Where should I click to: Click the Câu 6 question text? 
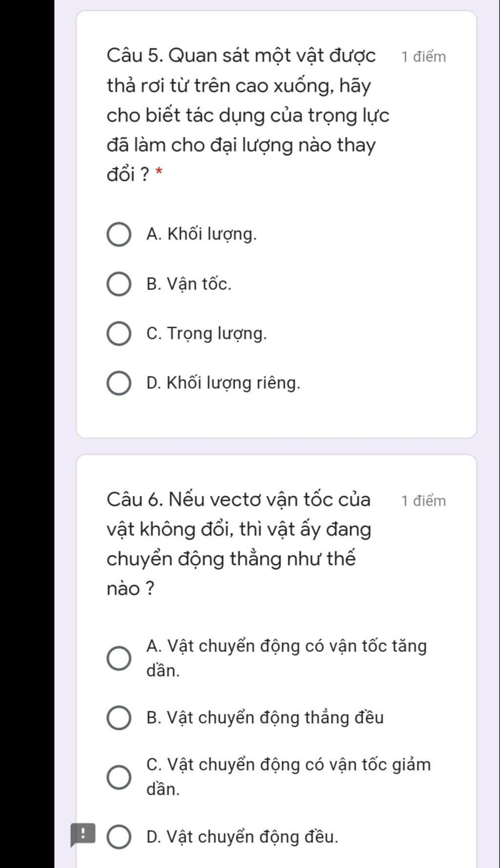pyautogui.click(x=239, y=544)
